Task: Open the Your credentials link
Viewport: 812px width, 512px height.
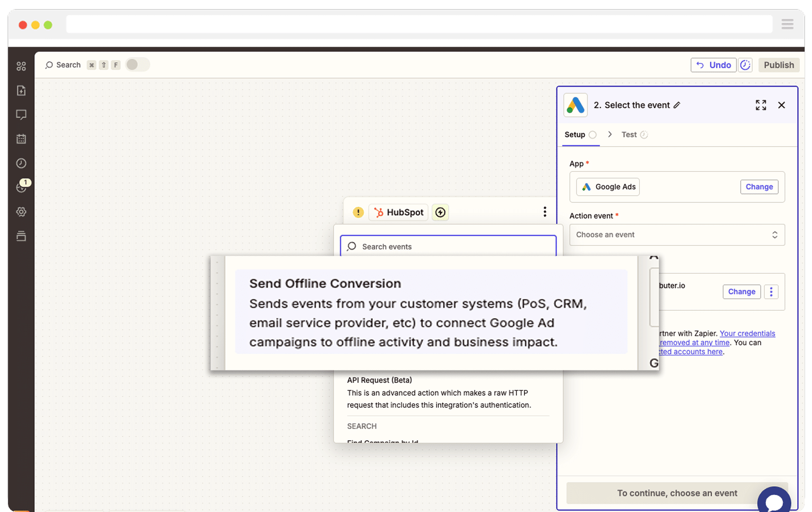Action: point(747,333)
